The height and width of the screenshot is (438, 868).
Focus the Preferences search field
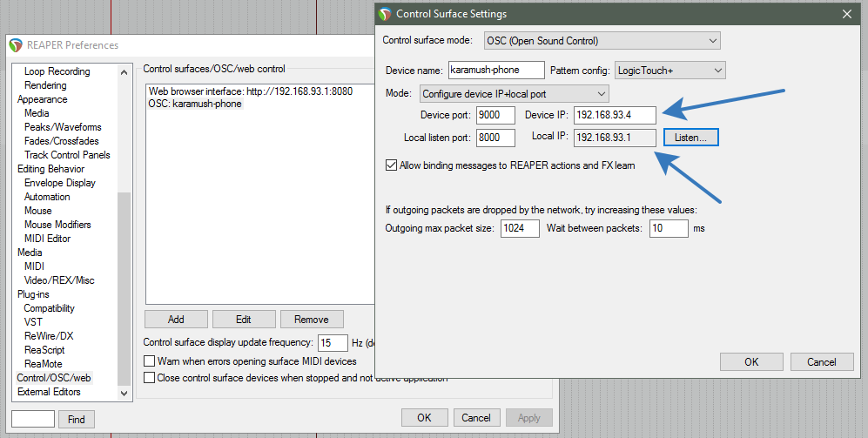click(x=33, y=419)
